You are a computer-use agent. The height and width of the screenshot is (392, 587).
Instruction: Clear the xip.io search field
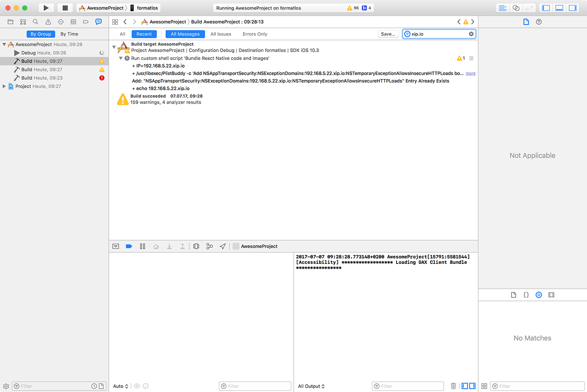tap(471, 34)
